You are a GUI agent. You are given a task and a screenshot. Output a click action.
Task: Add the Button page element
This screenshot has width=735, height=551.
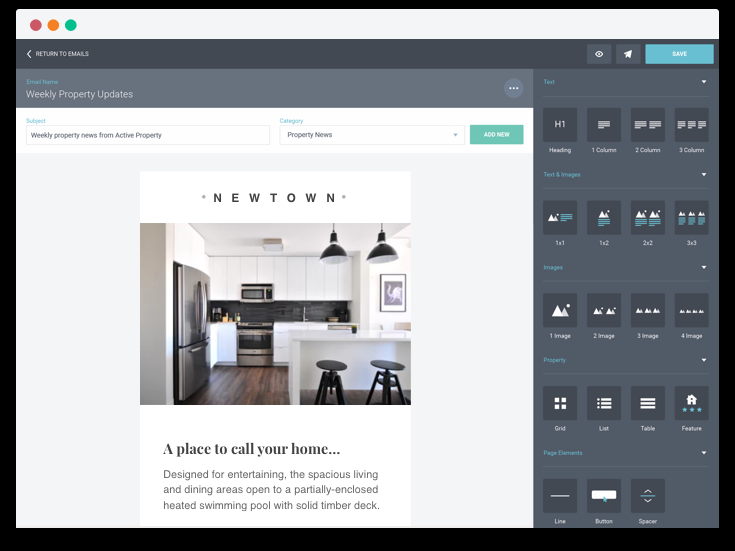(x=604, y=496)
